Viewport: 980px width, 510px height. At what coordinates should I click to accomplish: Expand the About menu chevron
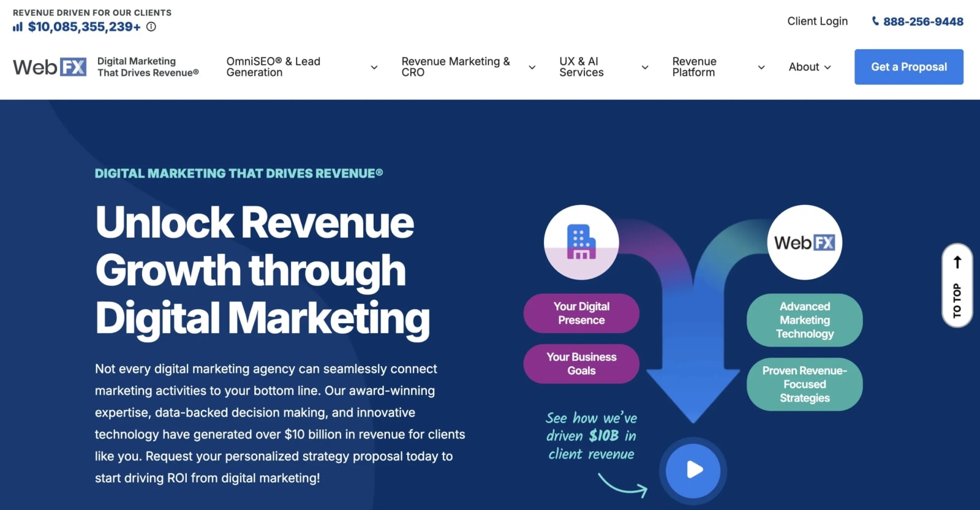point(827,67)
